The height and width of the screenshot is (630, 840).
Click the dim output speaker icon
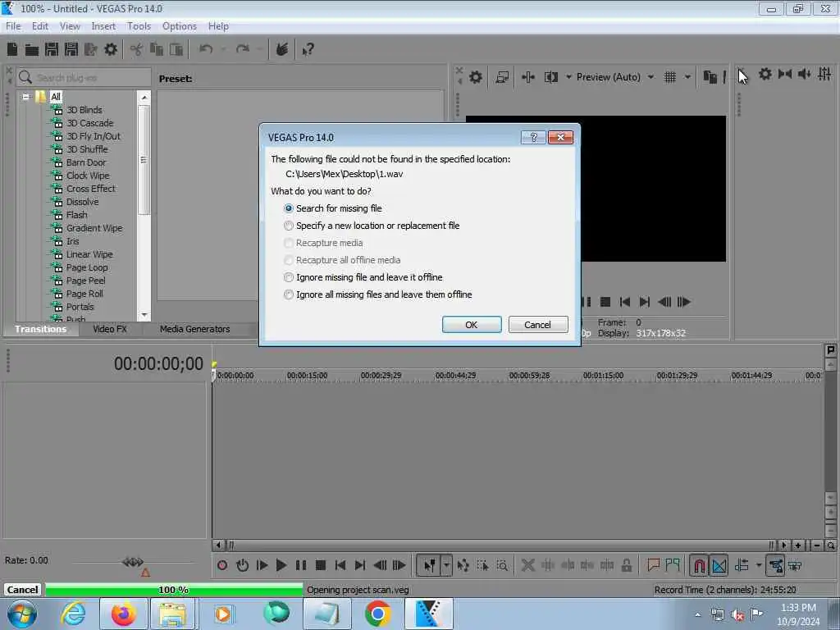pyautogui.click(x=804, y=74)
